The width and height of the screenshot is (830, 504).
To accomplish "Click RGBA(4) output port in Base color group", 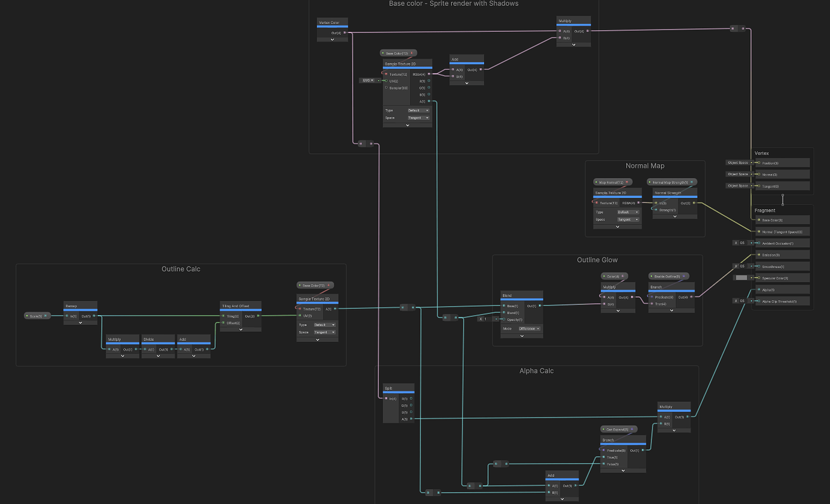I will (429, 74).
